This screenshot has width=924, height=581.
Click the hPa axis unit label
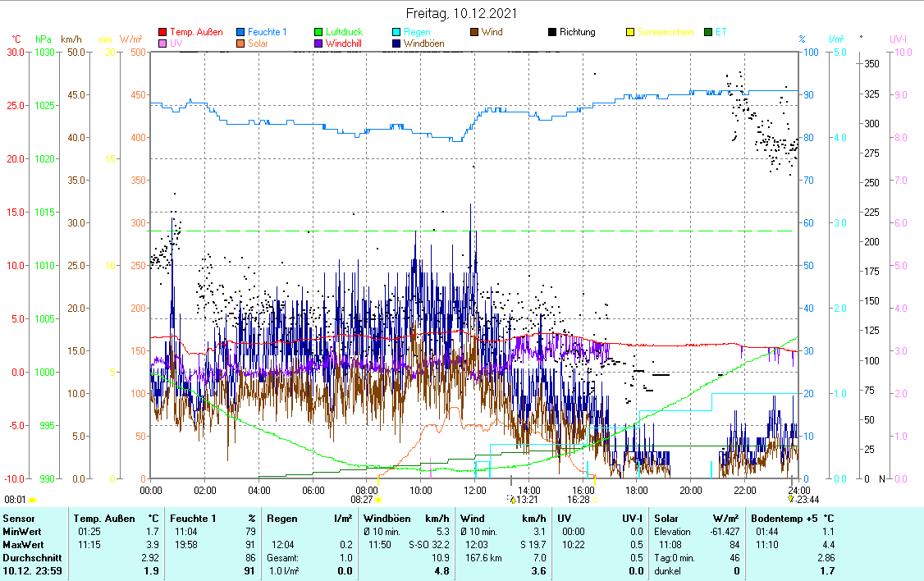[x=43, y=39]
